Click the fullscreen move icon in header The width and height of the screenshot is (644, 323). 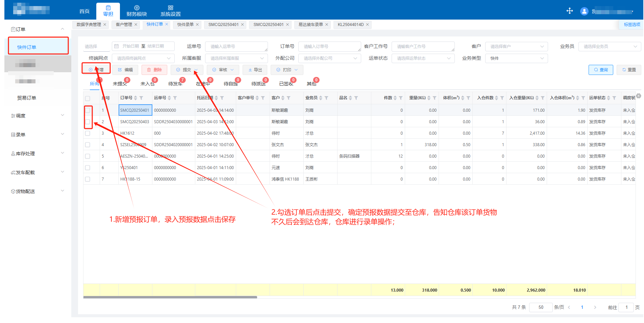(x=570, y=11)
